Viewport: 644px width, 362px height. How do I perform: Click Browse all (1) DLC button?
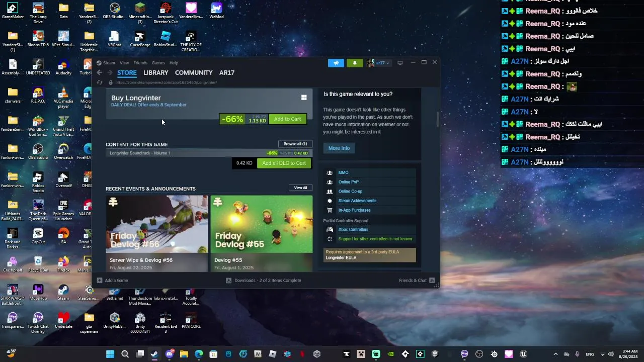point(295,144)
